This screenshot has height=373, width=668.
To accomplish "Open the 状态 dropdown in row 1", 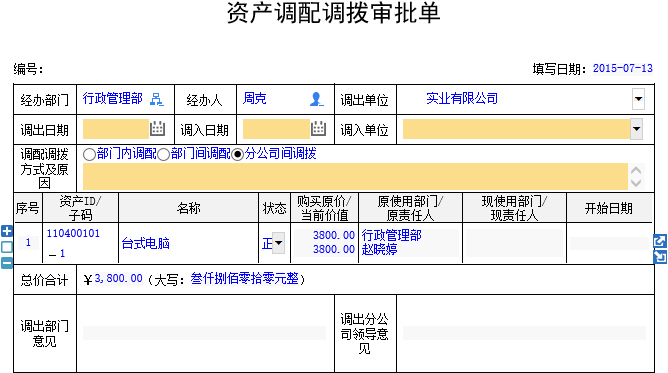I will 278,243.
